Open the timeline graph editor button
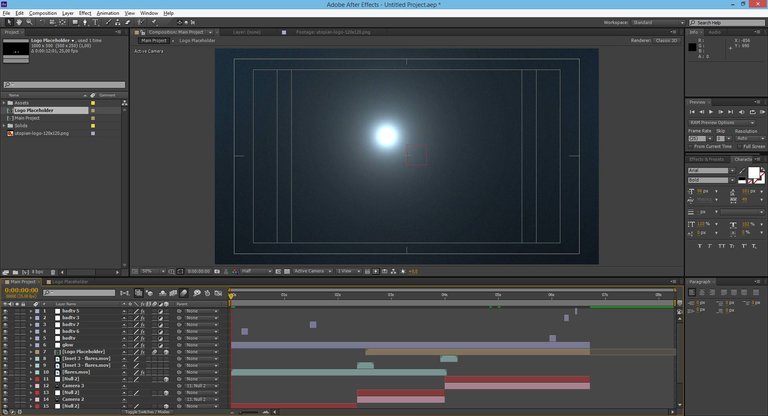 216,291
